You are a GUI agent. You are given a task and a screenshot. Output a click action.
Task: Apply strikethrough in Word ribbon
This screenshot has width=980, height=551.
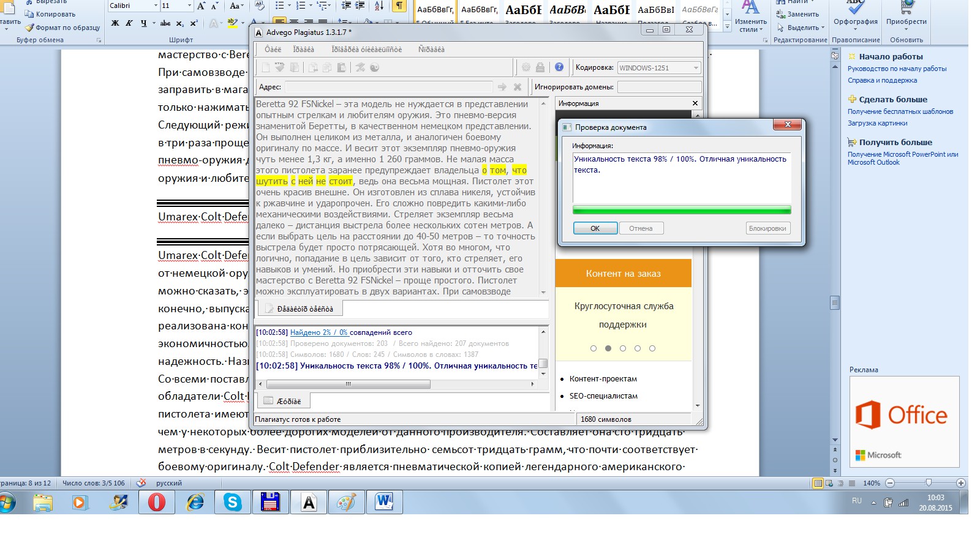point(165,24)
